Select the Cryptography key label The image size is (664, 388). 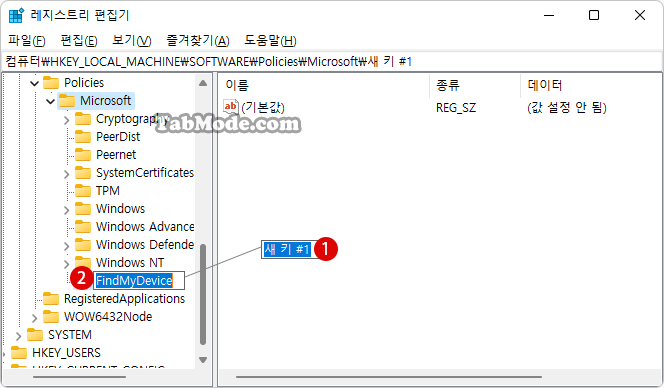(x=133, y=119)
